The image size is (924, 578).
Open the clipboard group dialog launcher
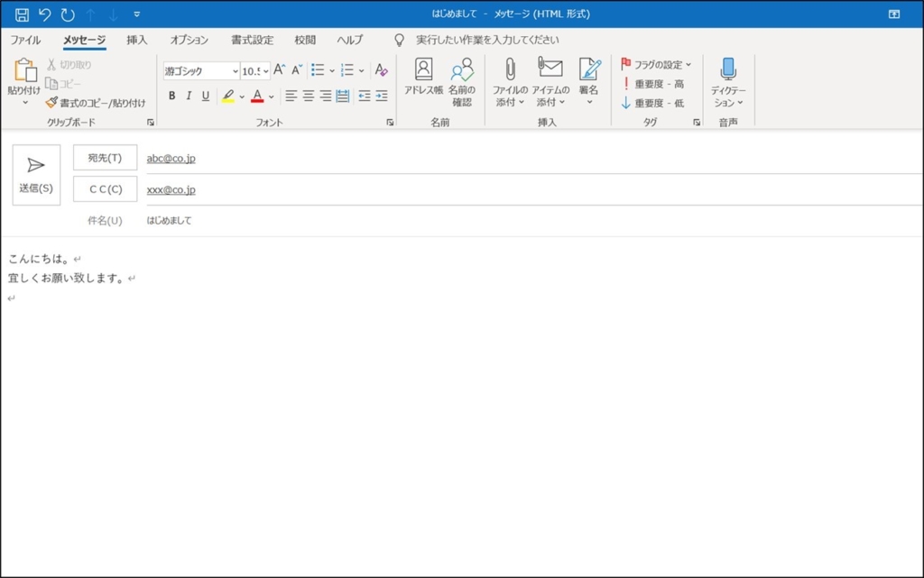(151, 123)
